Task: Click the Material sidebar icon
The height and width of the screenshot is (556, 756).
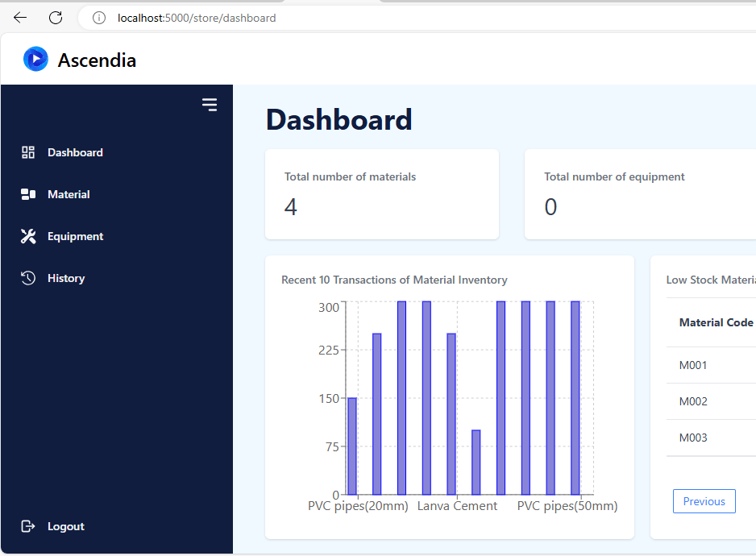Action: (x=28, y=194)
